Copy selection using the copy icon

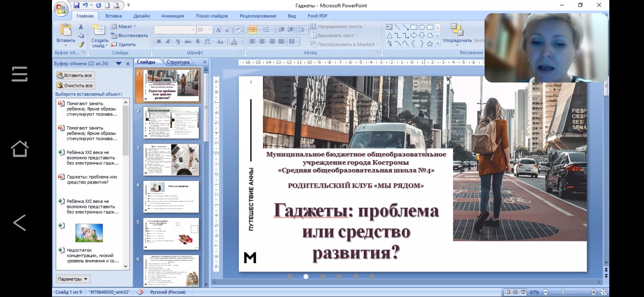81,35
